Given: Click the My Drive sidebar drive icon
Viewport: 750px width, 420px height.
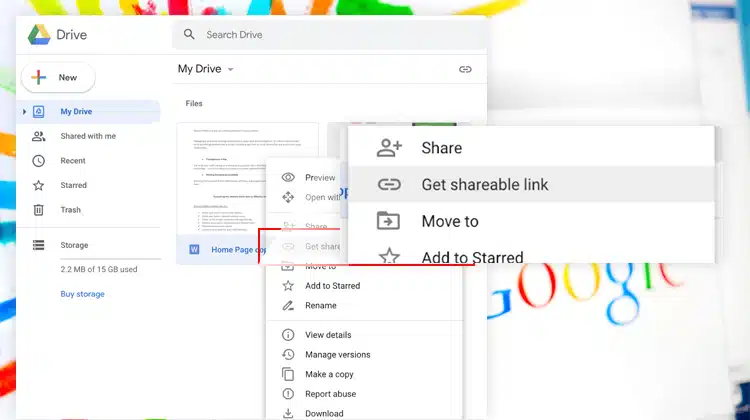Looking at the screenshot, I should coord(38,111).
